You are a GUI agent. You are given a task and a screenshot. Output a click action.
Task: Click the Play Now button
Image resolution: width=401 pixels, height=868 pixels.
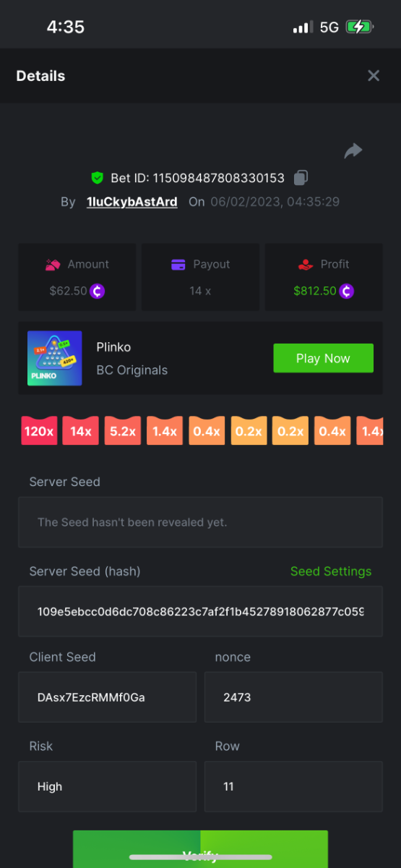[x=323, y=358]
